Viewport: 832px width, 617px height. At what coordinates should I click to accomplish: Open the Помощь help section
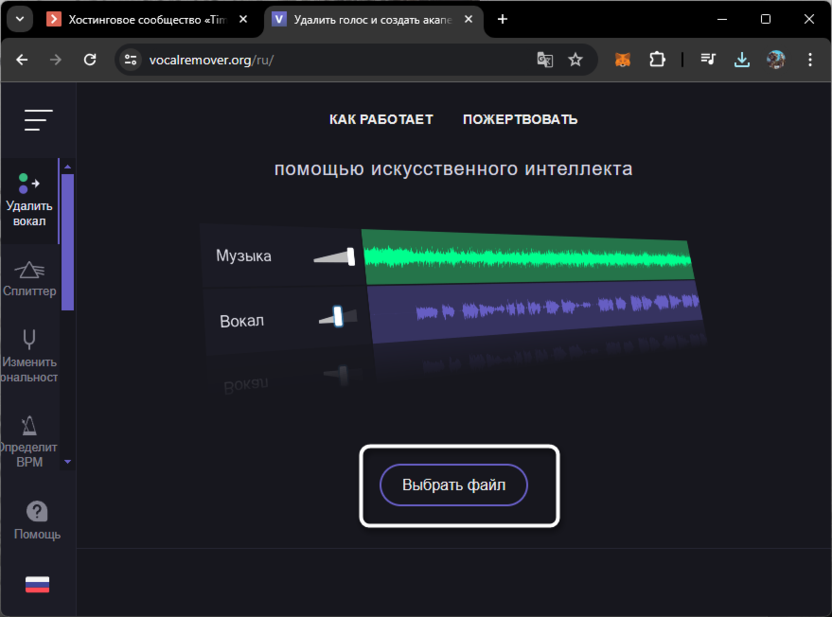pyautogui.click(x=37, y=520)
